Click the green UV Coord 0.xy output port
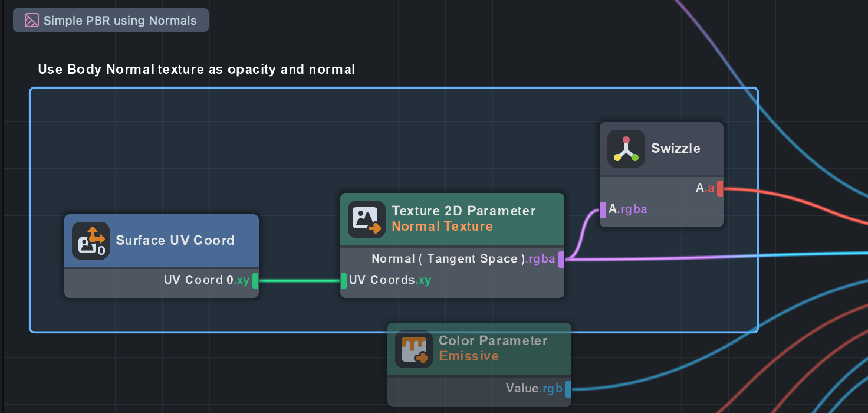The image size is (868, 413). (x=255, y=280)
